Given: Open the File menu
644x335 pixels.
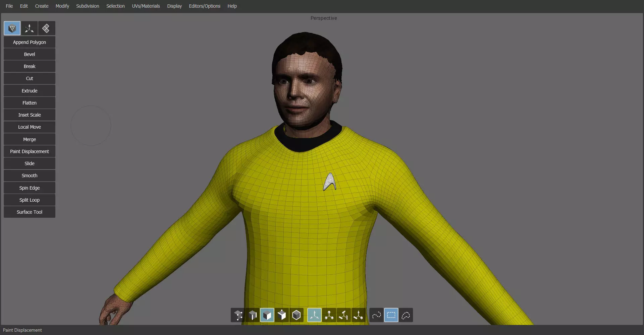Looking at the screenshot, I should [9, 6].
